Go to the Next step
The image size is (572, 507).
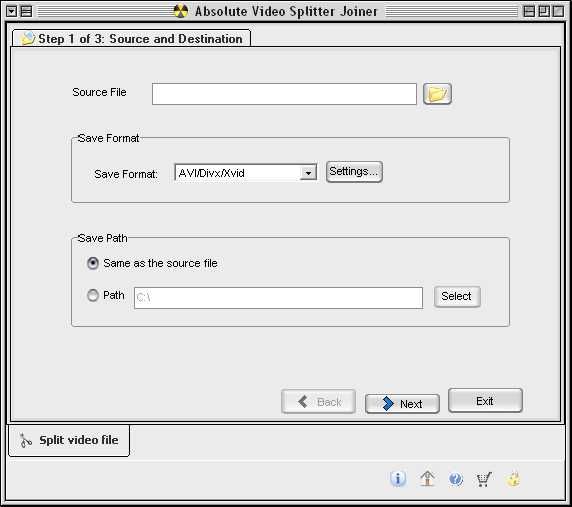click(x=402, y=403)
